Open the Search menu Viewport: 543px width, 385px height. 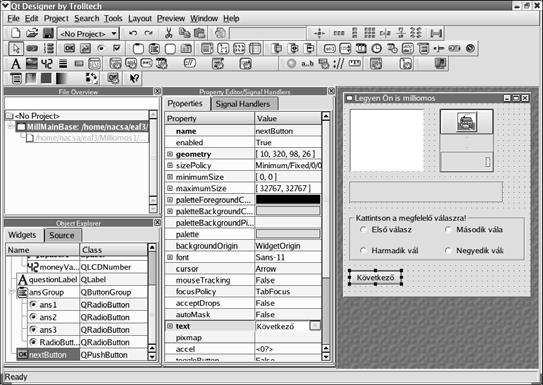[x=87, y=18]
